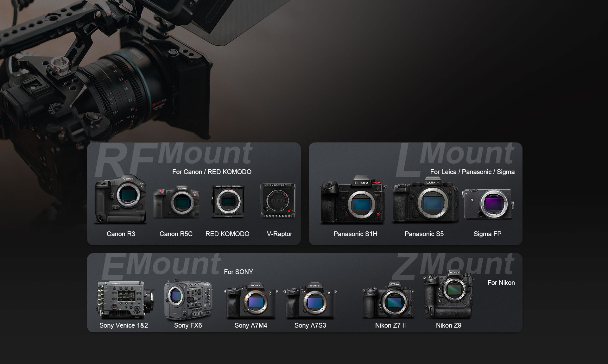Click the Sony Venice 1&2 camera image
This screenshot has height=364, width=608.
pos(123,299)
